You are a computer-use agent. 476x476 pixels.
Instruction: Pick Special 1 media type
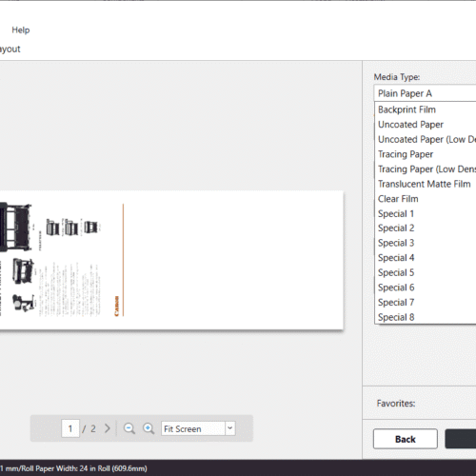click(426, 213)
